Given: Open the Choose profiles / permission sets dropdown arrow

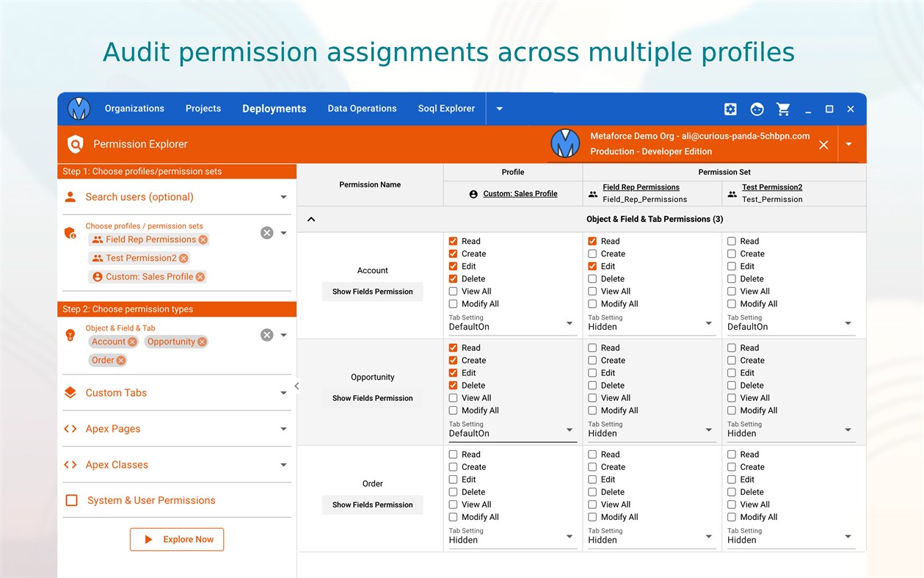Looking at the screenshot, I should [283, 233].
